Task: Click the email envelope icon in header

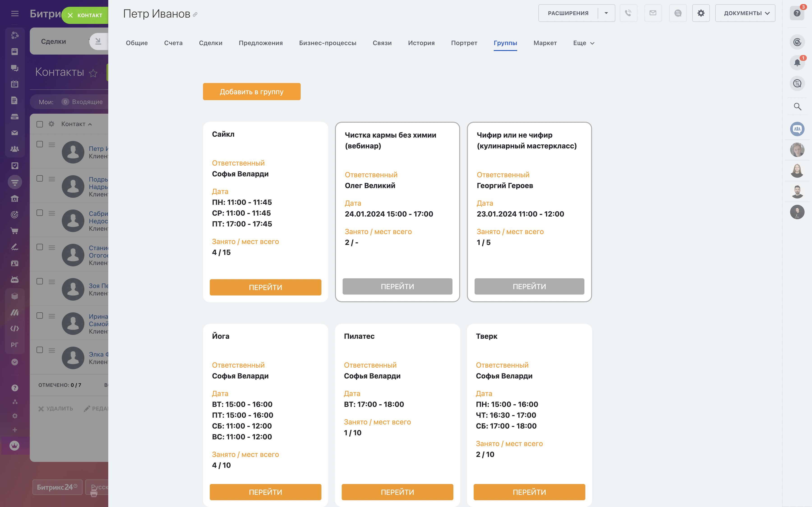Action: point(653,13)
